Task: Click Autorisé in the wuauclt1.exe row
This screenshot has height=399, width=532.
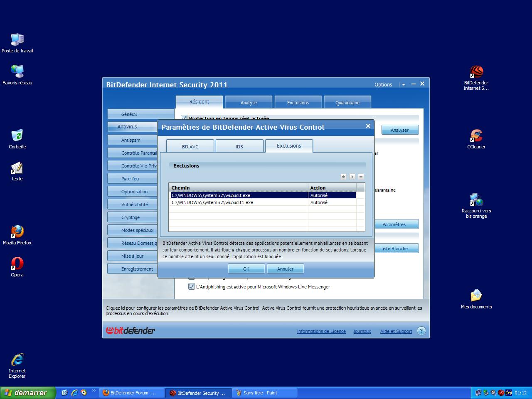Action: (x=319, y=202)
